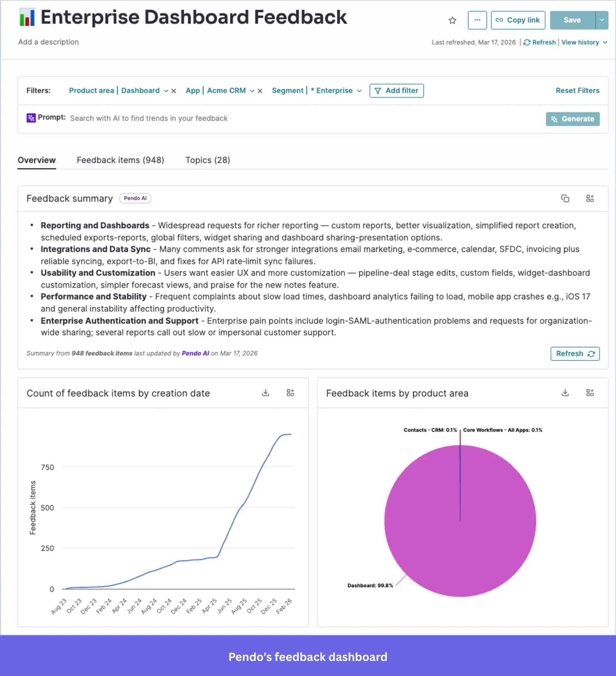
Task: Copy the AI feedback summary text
Action: (565, 198)
